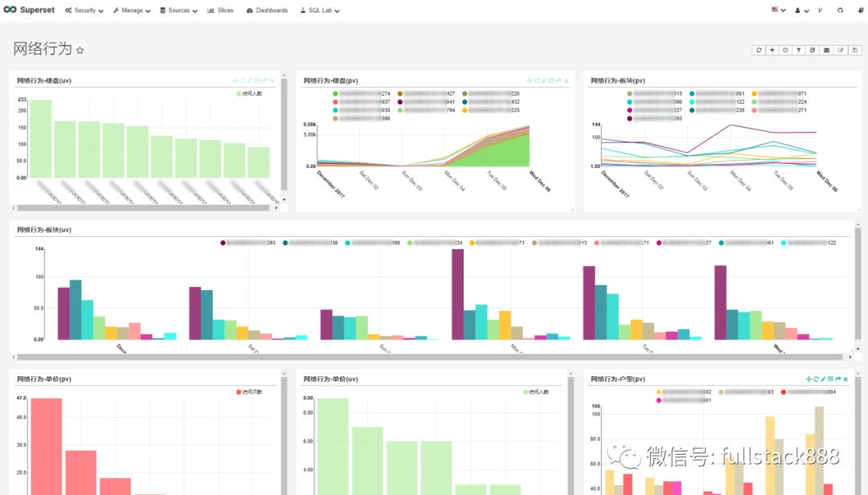Click the 网络行为-板块(pv) panel title
The height and width of the screenshot is (495, 868).
(x=618, y=81)
